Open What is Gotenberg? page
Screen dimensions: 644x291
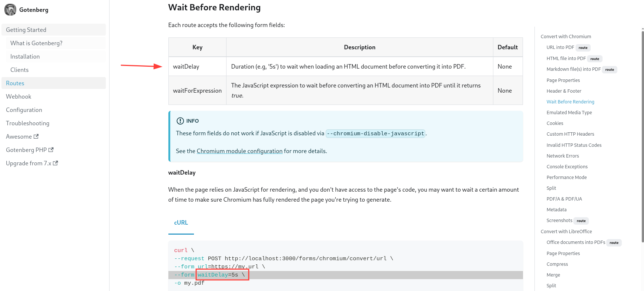tap(36, 43)
